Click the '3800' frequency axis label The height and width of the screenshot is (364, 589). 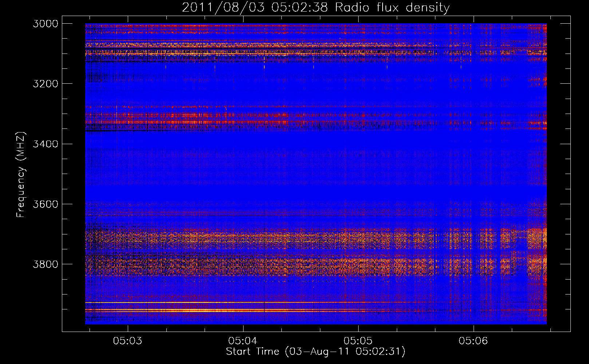[46, 264]
